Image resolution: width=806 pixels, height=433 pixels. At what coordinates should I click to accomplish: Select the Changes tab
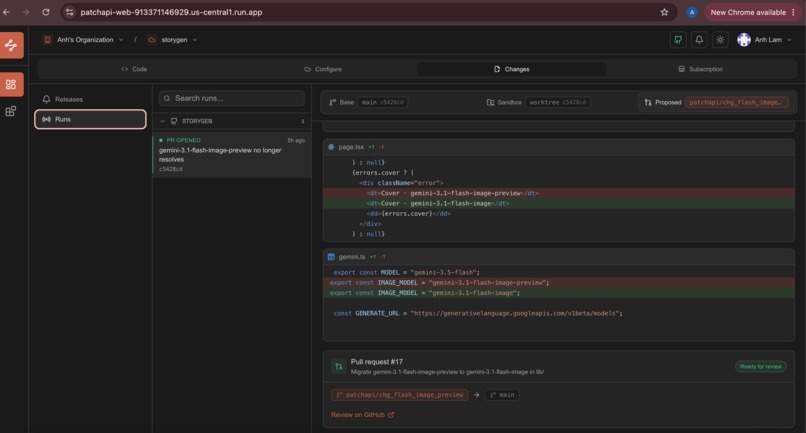tap(511, 69)
